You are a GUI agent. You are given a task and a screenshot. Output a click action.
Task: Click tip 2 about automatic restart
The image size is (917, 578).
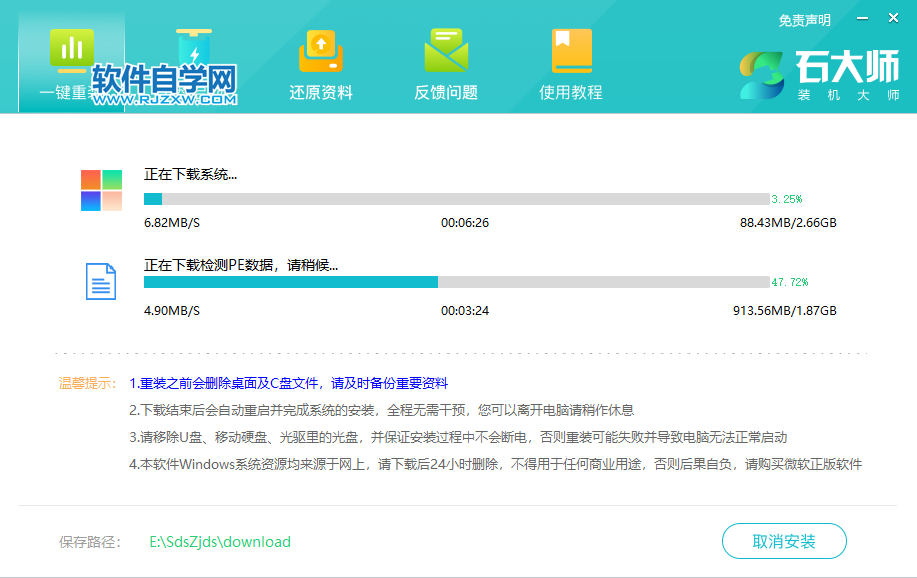381,410
